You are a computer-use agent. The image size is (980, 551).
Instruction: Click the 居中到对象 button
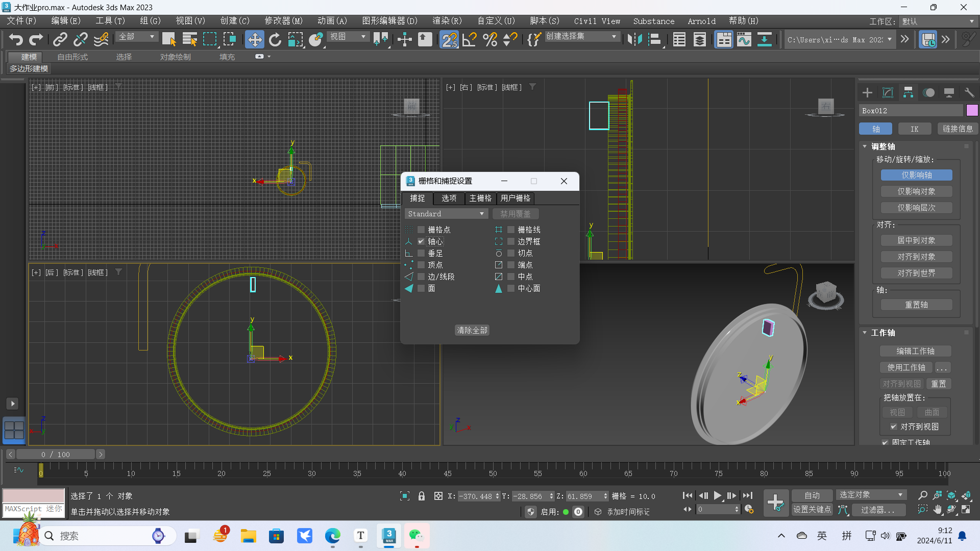tap(916, 240)
